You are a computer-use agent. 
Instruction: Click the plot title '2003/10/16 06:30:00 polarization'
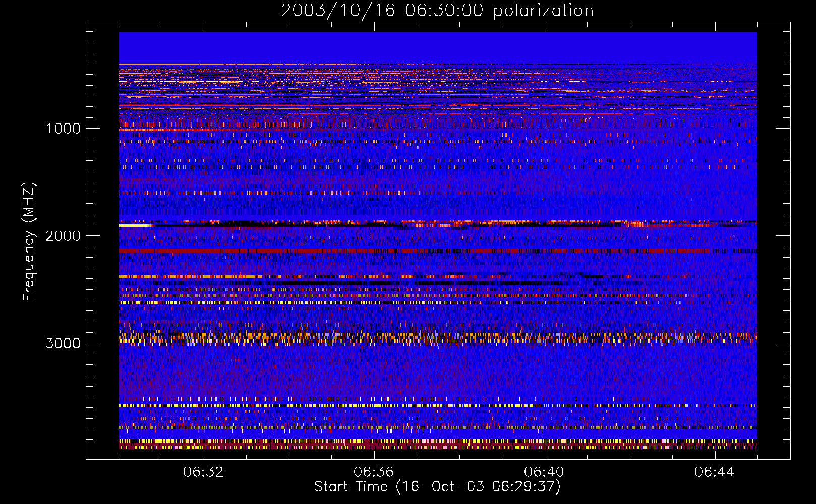tap(437, 10)
